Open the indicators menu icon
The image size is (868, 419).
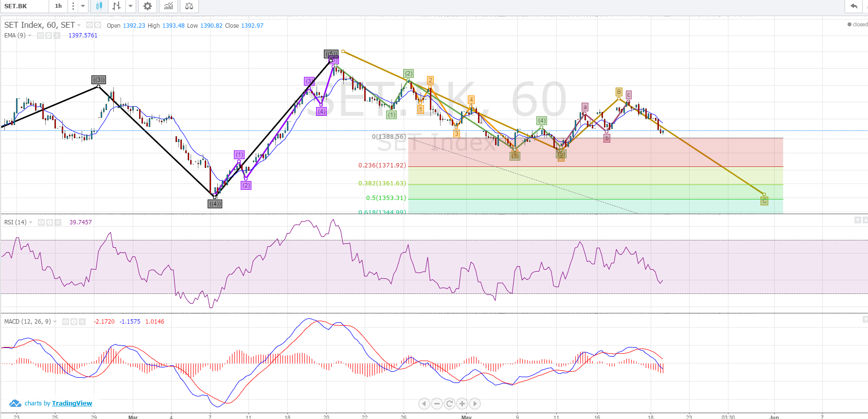(x=168, y=6)
